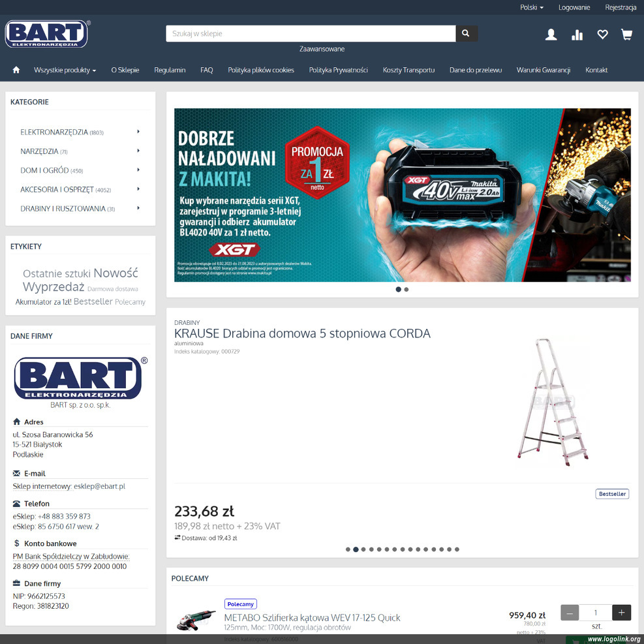
Task: Select first product slider dot
Action: coord(348,549)
